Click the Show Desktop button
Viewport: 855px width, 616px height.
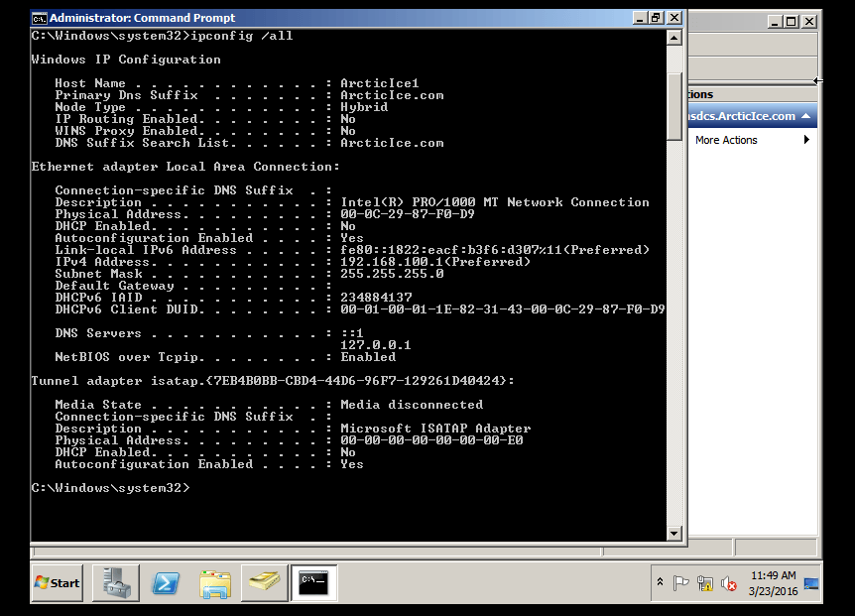click(811, 582)
